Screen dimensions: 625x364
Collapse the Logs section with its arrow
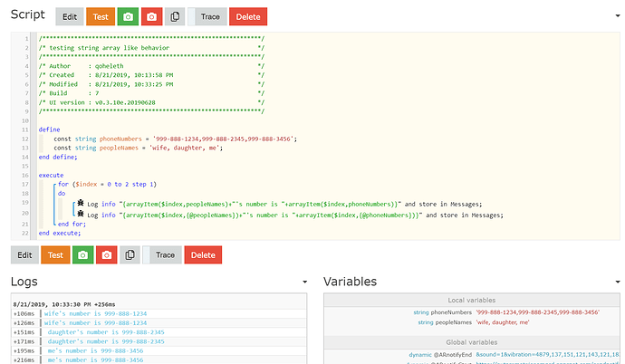pos(303,283)
